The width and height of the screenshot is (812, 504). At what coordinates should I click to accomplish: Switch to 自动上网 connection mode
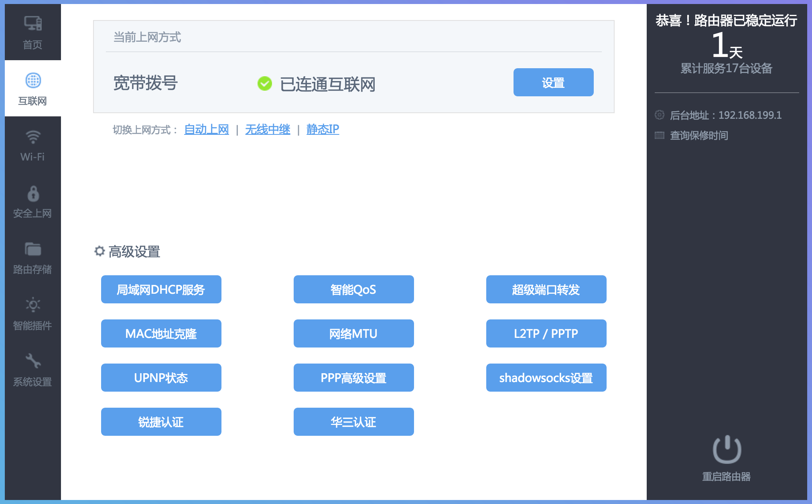[206, 130]
